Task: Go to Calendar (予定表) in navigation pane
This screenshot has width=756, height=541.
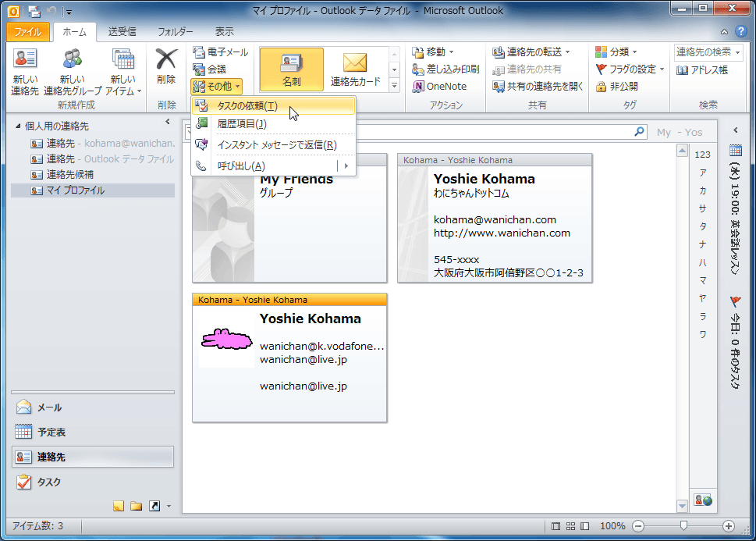Action: click(x=93, y=432)
